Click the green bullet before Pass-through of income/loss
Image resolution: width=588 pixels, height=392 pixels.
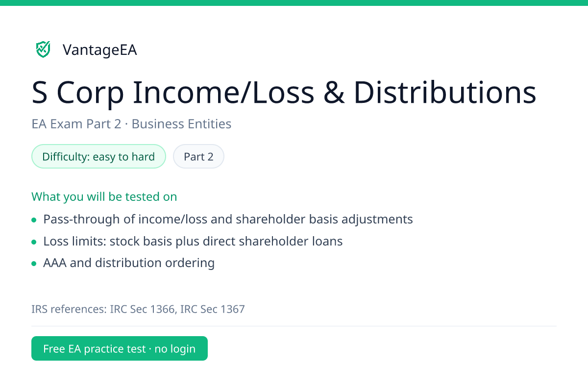34,220
